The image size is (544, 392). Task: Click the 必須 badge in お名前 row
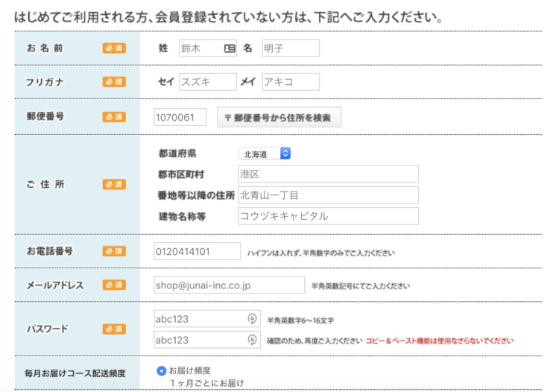[x=114, y=48]
